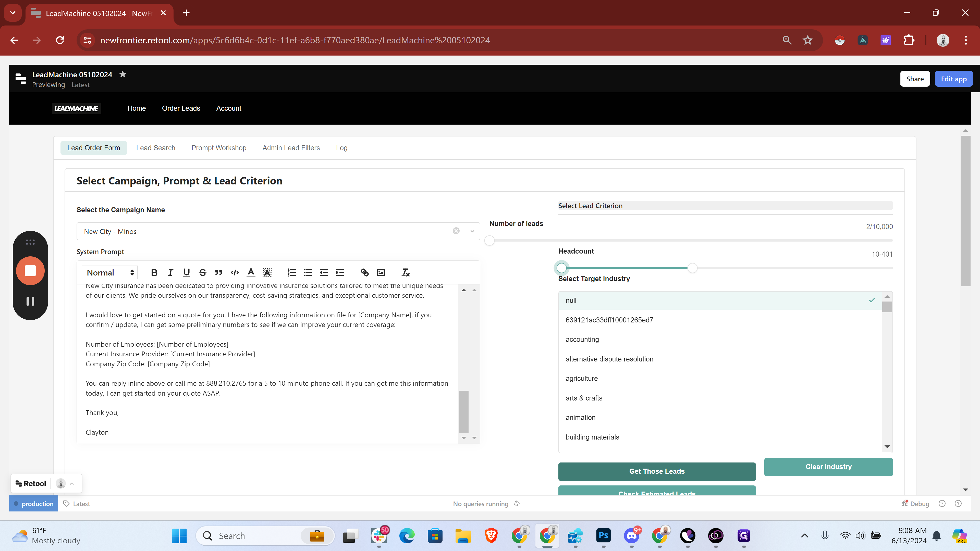The image size is (980, 551).
Task: Click the Clear Industry button
Action: point(828,467)
